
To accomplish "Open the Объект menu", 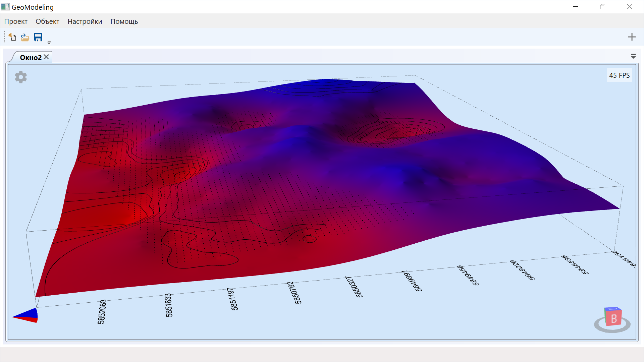I will pos(47,21).
